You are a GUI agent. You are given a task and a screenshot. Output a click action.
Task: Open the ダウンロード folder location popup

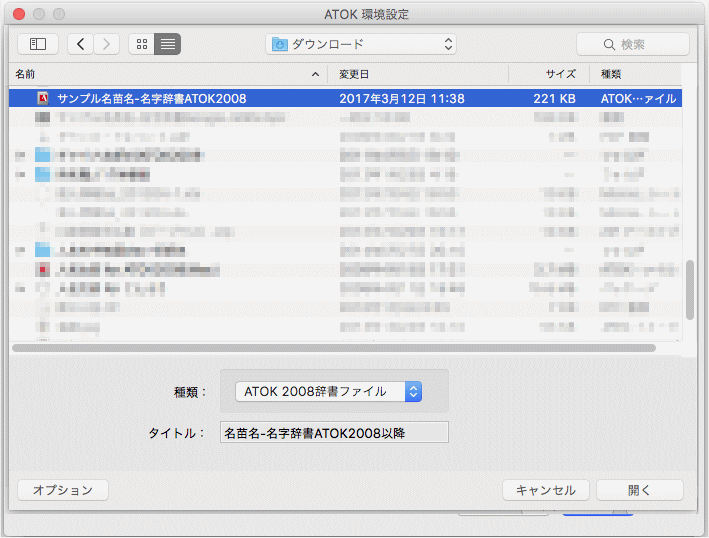[361, 44]
